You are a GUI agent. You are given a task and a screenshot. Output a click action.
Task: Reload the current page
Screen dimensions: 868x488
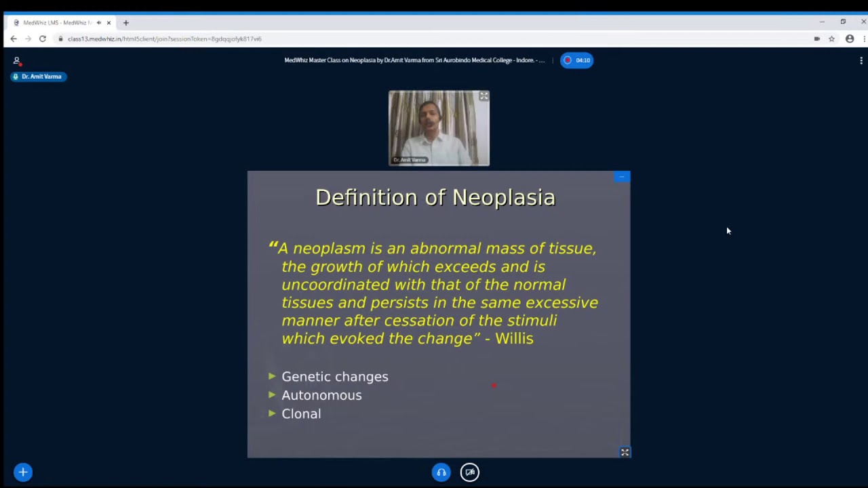tap(43, 39)
